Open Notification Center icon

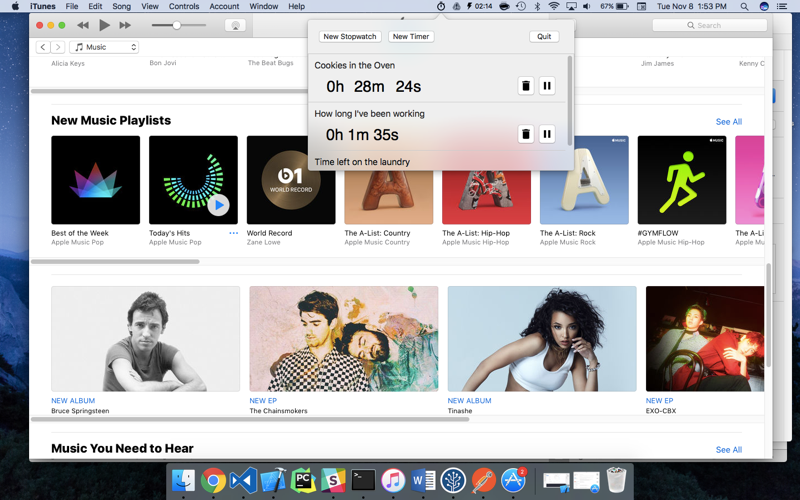point(782,7)
